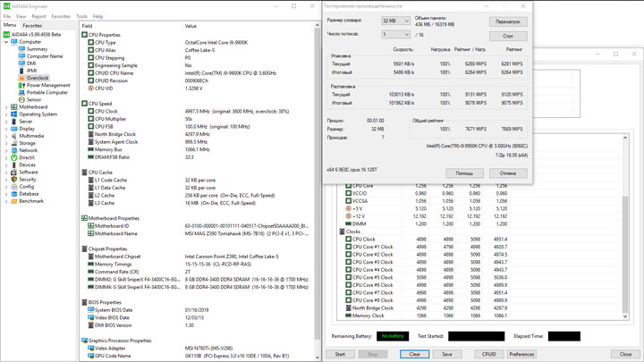Click the Перезапуск restart button

pos(508,21)
